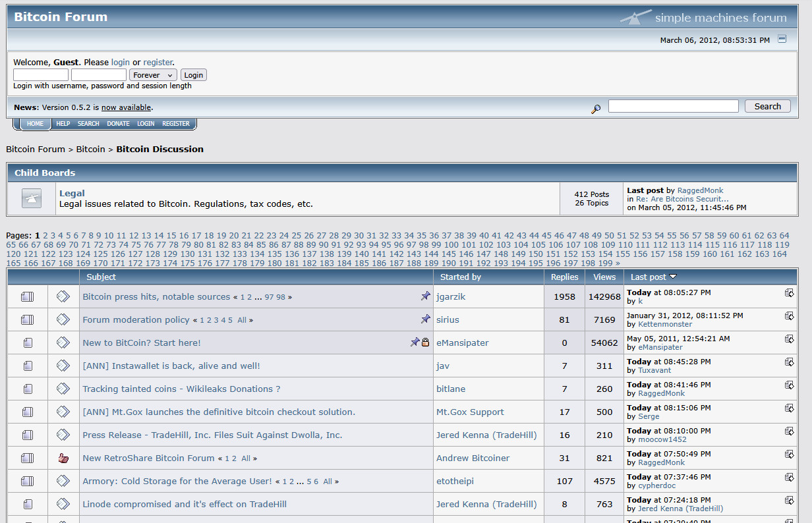Click inside the username input field

(40, 74)
